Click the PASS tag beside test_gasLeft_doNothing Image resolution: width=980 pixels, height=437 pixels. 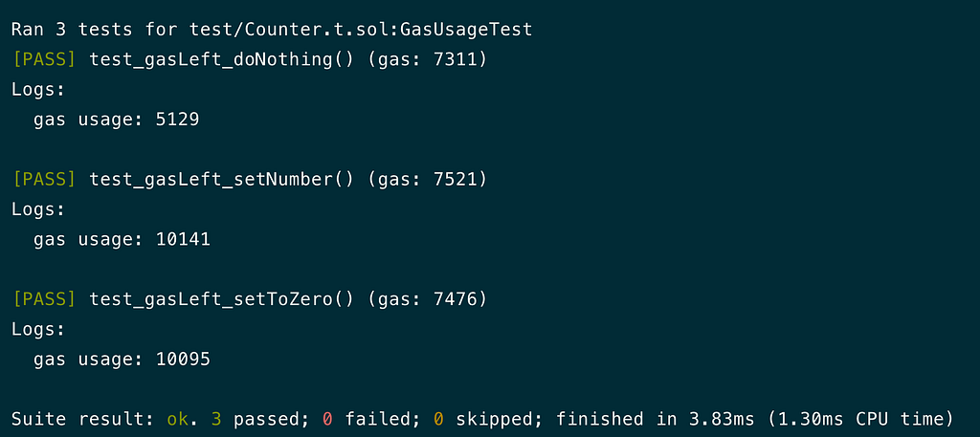(44, 59)
